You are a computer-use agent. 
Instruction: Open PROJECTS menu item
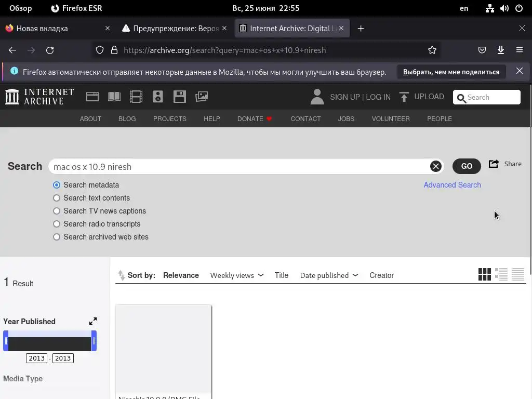tap(170, 119)
